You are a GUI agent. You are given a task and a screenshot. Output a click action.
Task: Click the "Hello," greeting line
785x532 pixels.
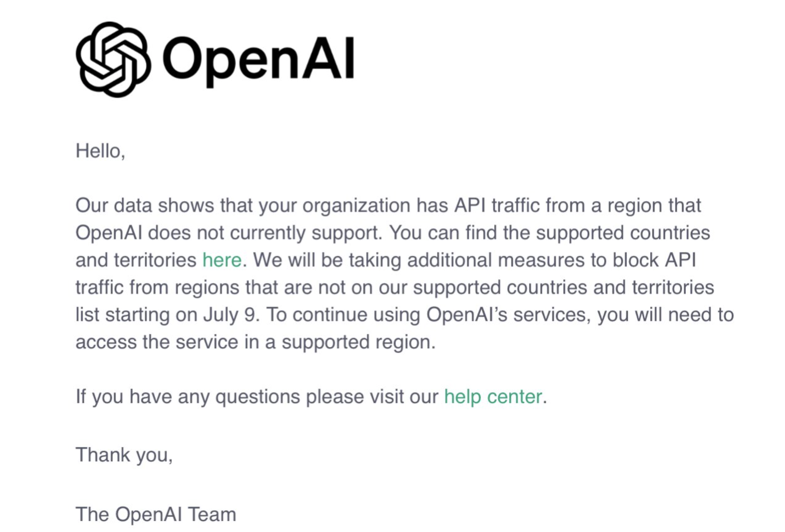point(100,151)
